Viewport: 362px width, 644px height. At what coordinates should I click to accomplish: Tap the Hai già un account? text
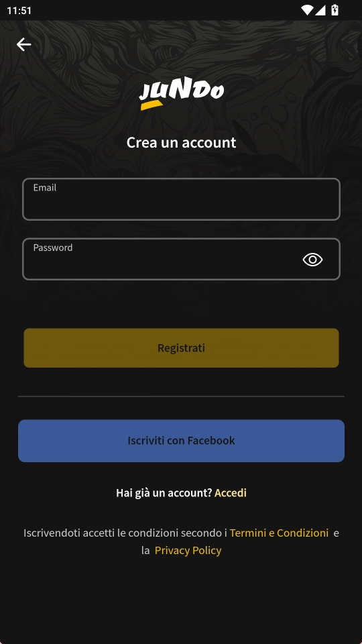164,492
